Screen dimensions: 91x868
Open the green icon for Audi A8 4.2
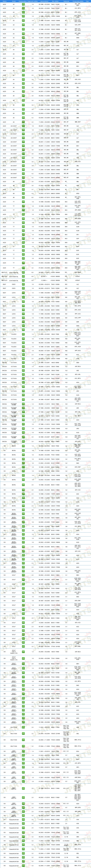[x=24, y=193]
